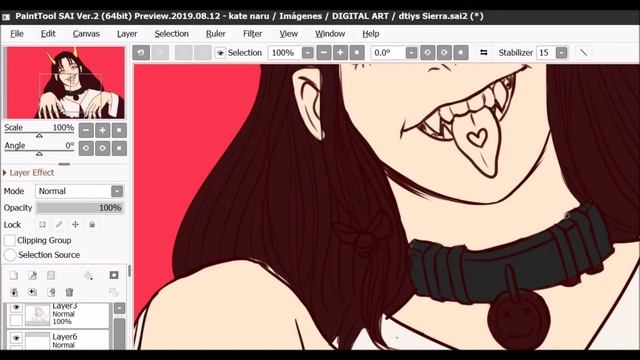Toggle lock all padlock option

pyautogui.click(x=92, y=224)
